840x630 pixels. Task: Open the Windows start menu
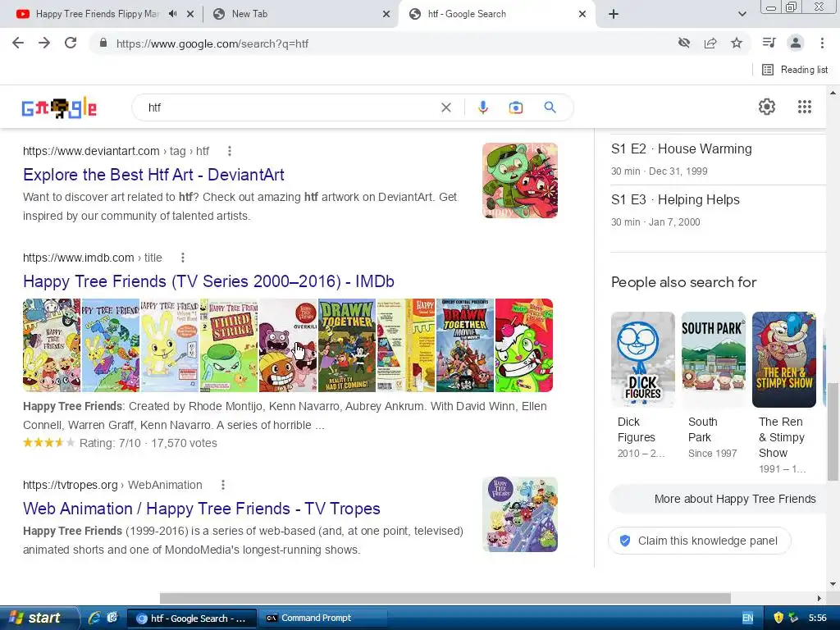(x=39, y=618)
